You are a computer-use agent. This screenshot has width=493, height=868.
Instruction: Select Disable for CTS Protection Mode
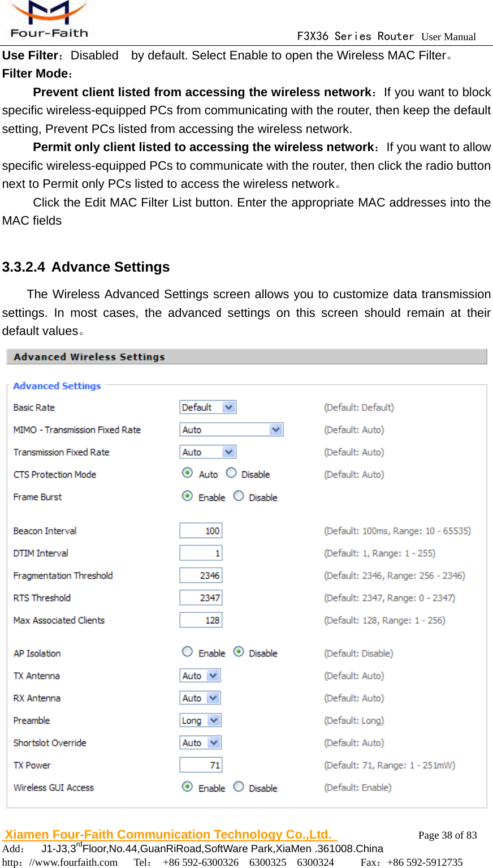(231, 472)
